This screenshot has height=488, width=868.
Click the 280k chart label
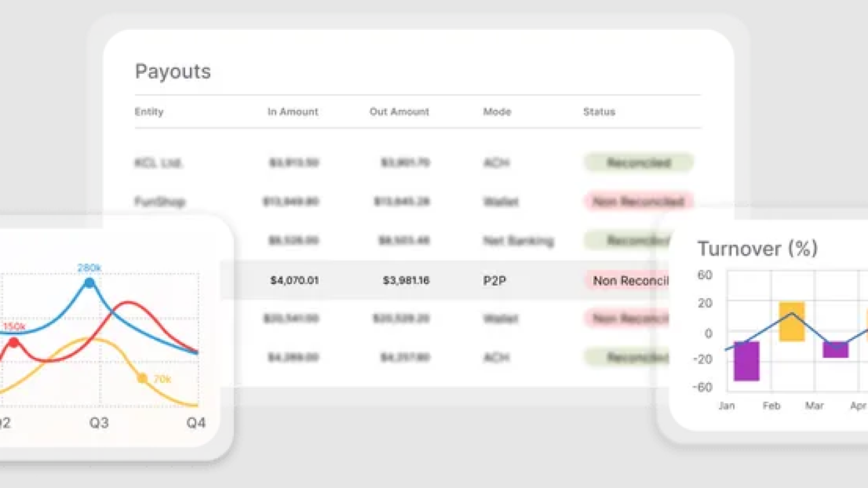pos(90,268)
